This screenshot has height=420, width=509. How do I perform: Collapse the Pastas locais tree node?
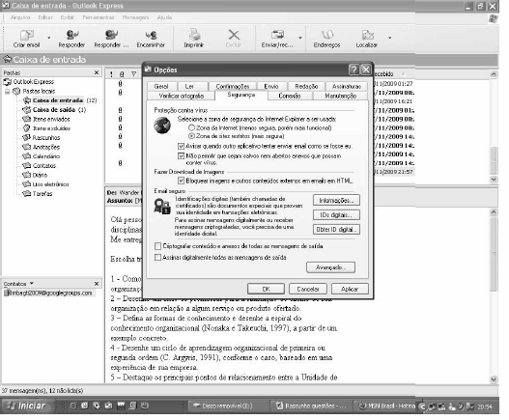[7, 92]
